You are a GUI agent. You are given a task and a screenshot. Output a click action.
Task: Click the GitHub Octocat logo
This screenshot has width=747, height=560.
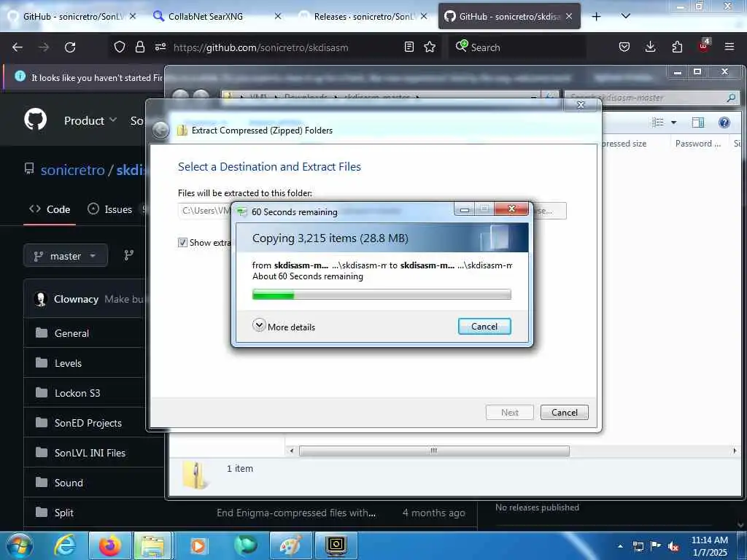click(35, 120)
